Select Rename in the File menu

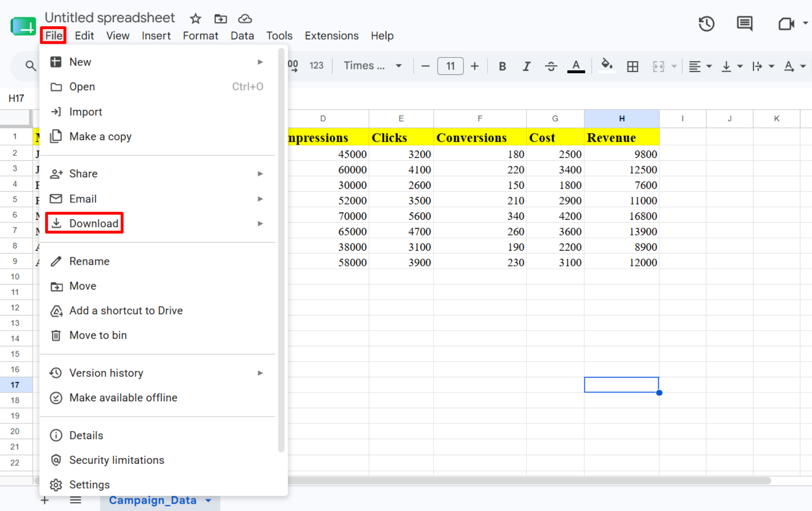click(157, 261)
